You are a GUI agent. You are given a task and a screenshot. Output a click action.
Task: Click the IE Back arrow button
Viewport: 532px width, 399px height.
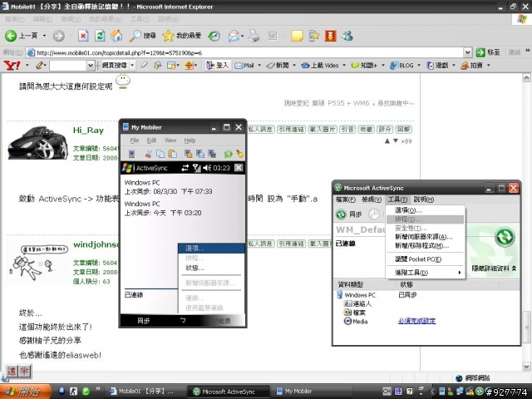[11, 36]
